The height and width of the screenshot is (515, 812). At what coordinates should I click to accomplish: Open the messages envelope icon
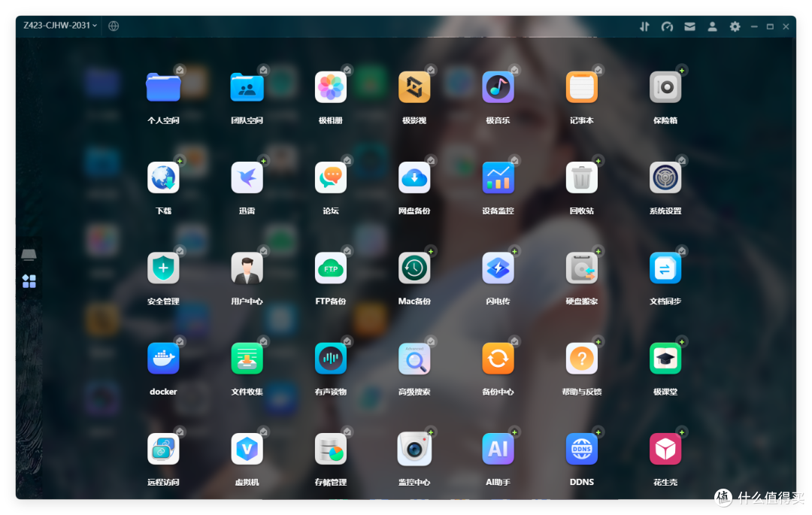[689, 26]
